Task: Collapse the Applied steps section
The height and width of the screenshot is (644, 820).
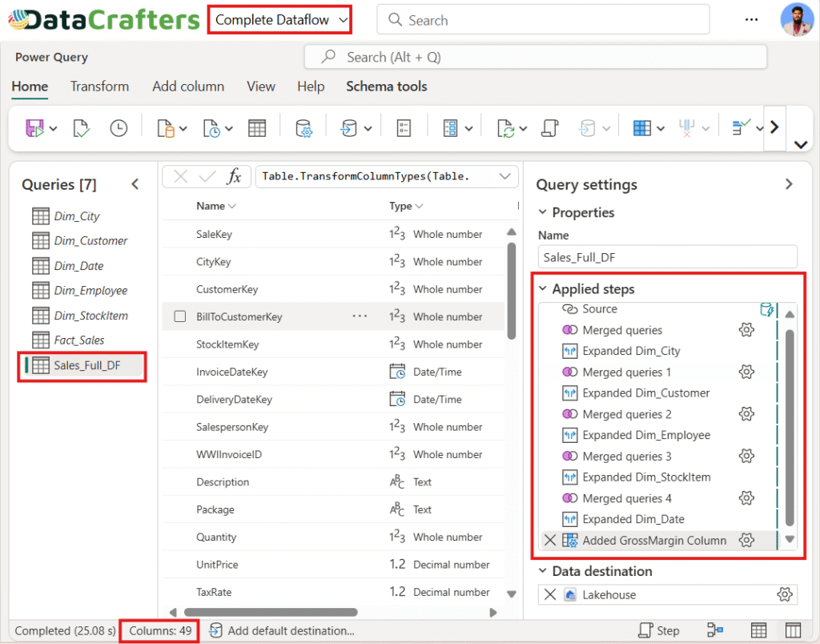Action: tap(544, 289)
